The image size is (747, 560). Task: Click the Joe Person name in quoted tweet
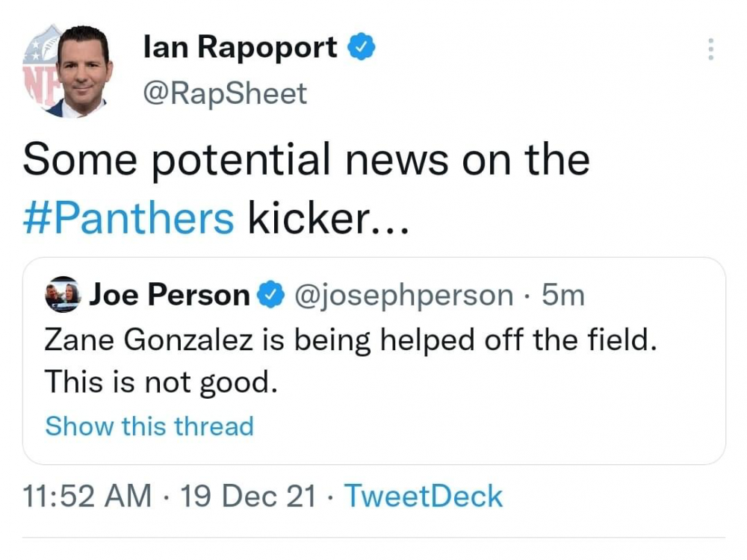click(169, 296)
